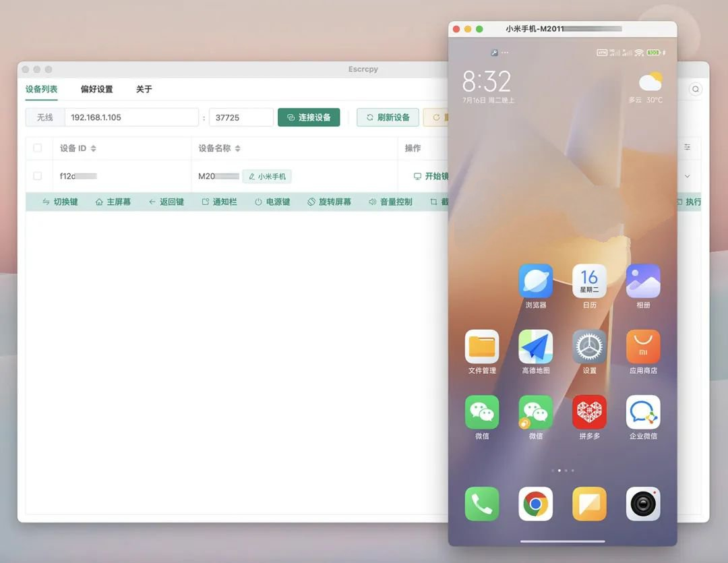Click the 开始镜像 start mirroring button
Screen dimensions: 728x563
click(x=431, y=176)
